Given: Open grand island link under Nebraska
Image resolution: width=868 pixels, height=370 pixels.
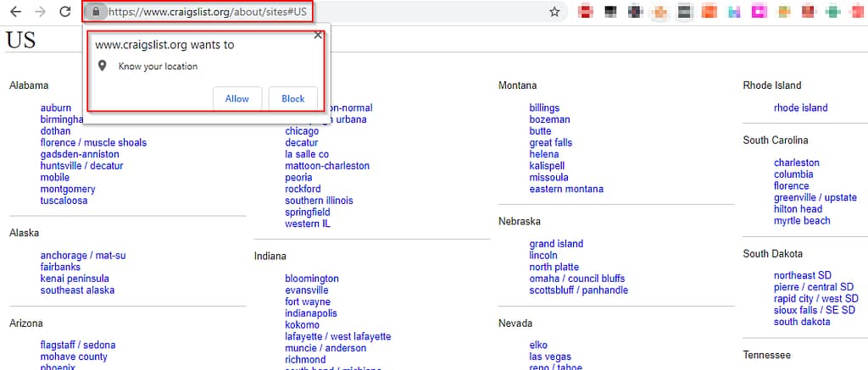Looking at the screenshot, I should (556, 244).
